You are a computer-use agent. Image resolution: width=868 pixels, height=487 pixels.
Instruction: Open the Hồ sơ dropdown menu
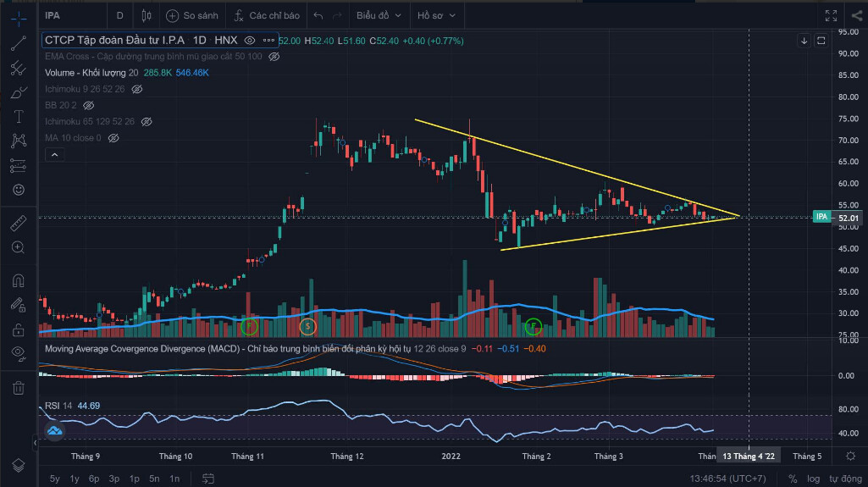[436, 15]
